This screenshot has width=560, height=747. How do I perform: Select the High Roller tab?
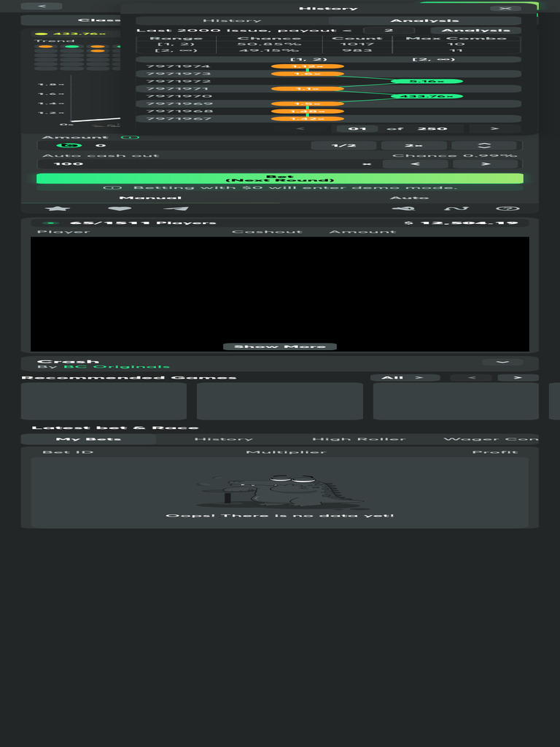click(358, 439)
